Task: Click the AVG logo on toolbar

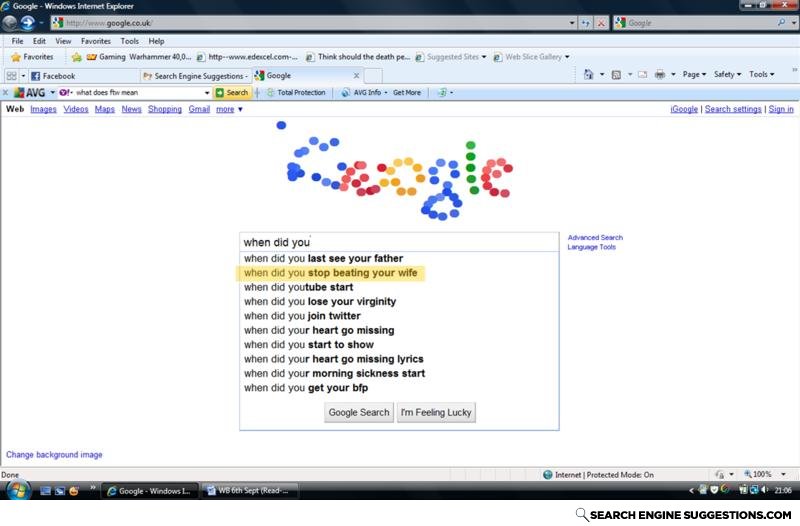Action: tap(30, 93)
